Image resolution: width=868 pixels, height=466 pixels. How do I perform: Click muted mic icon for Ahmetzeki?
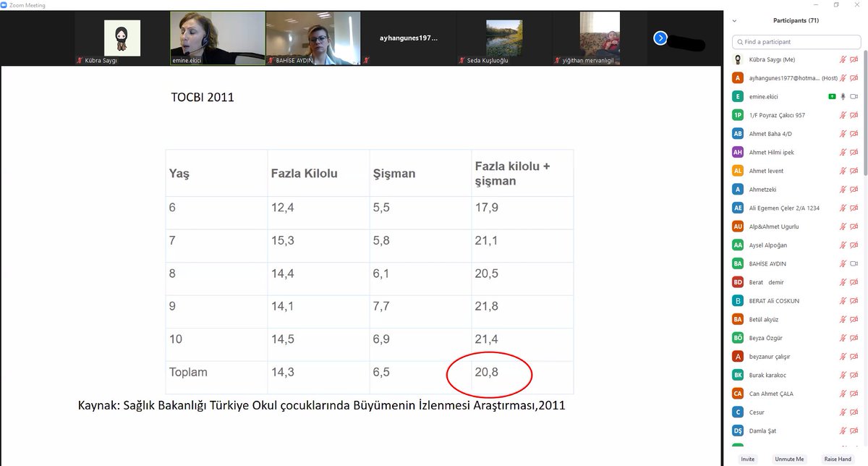coord(843,189)
